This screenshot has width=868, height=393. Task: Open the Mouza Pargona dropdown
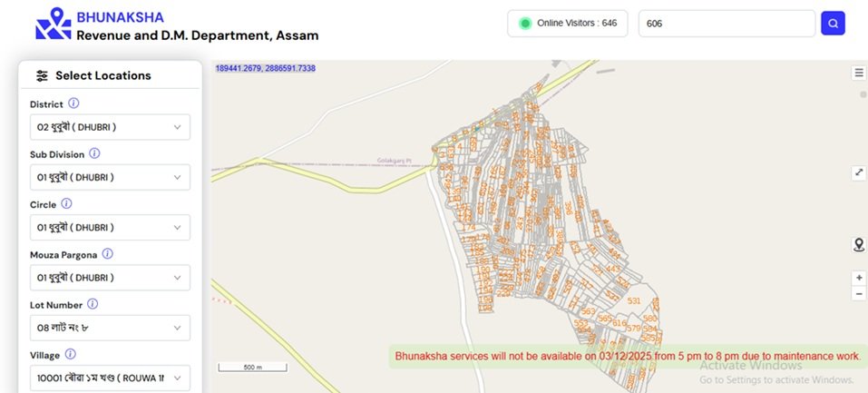[110, 277]
